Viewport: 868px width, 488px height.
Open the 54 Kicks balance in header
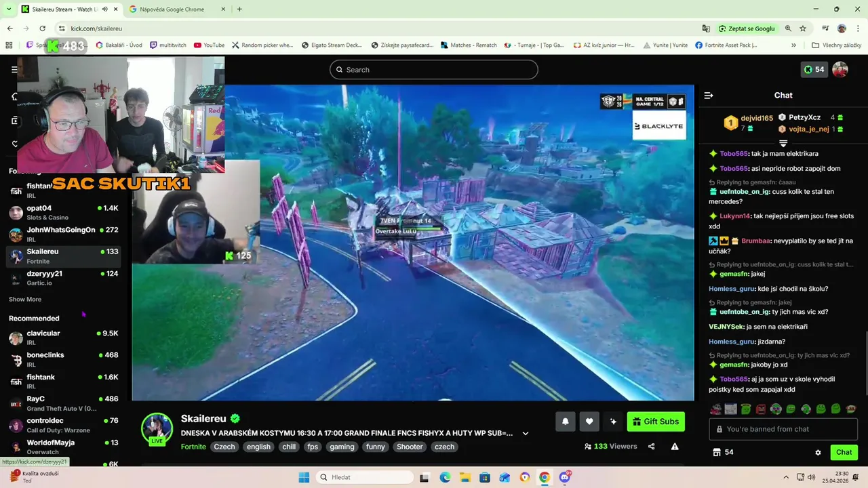(814, 70)
